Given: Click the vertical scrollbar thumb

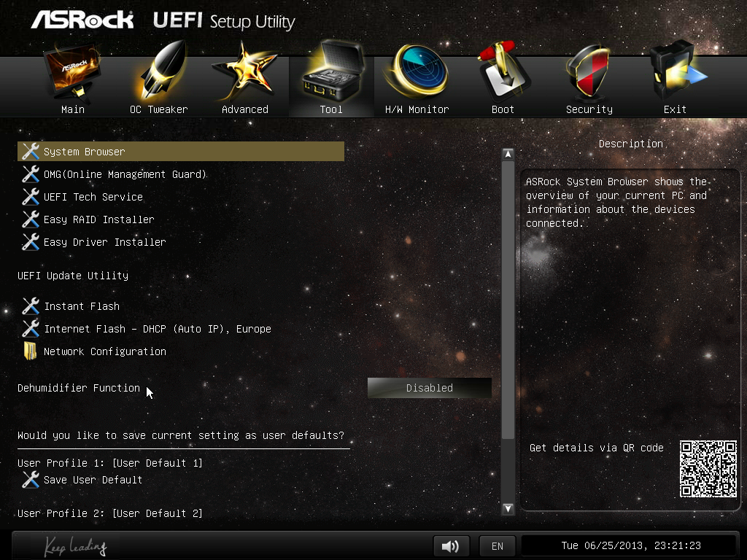Looking at the screenshot, I should click(x=508, y=300).
